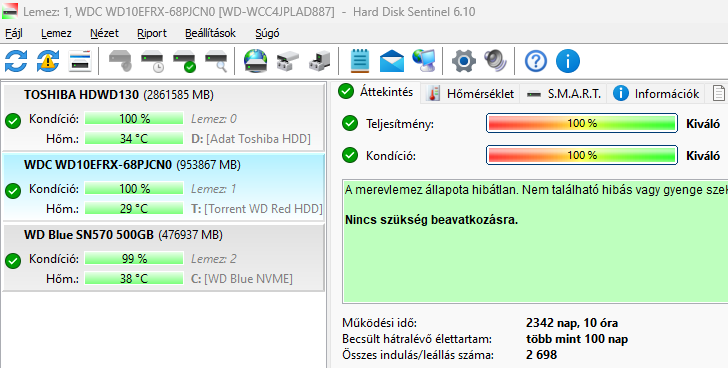Click the blue question mark help icon
This screenshot has width=728, height=368.
click(x=536, y=61)
